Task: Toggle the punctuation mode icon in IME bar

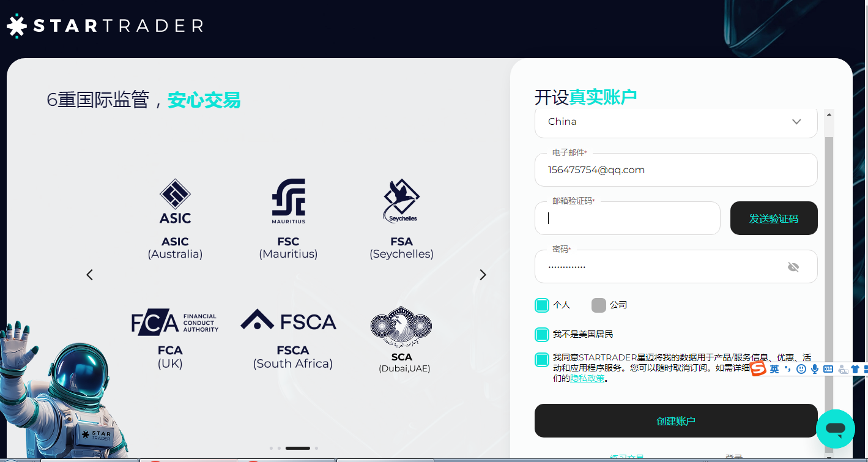Action: (x=788, y=369)
